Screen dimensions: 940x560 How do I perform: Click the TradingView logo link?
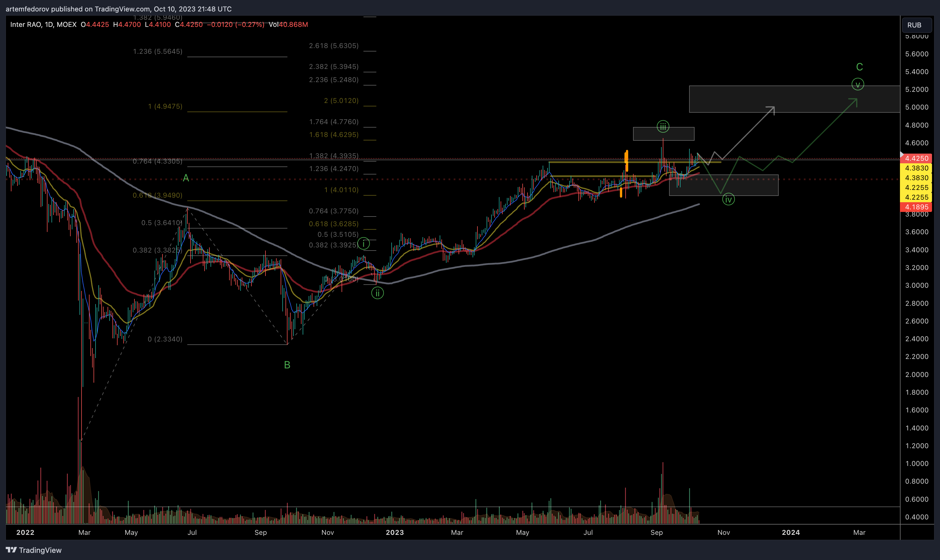coord(33,550)
